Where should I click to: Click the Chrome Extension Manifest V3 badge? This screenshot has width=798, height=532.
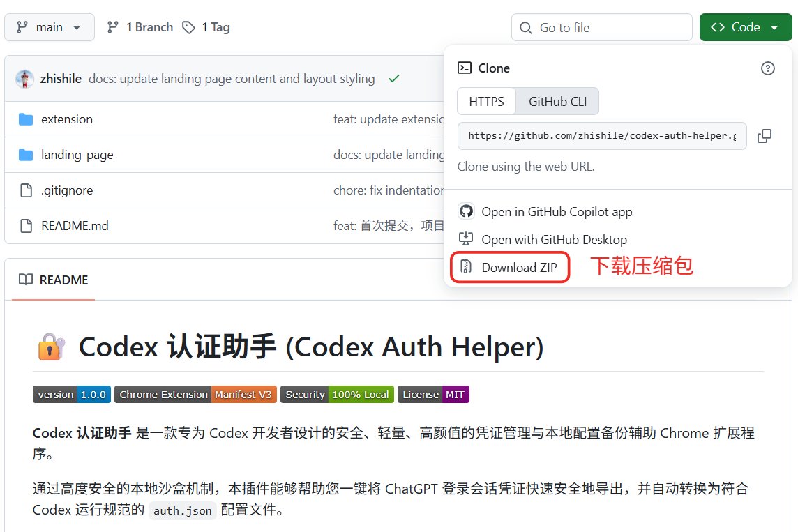195,395
